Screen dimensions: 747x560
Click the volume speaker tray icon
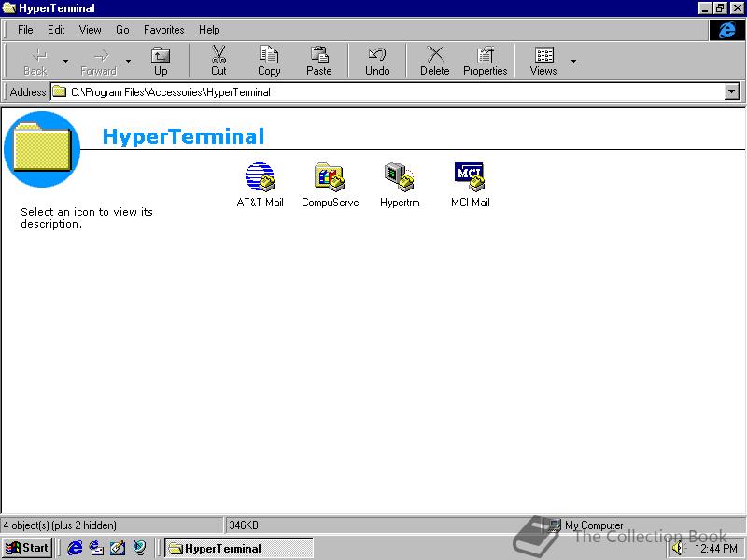click(678, 548)
